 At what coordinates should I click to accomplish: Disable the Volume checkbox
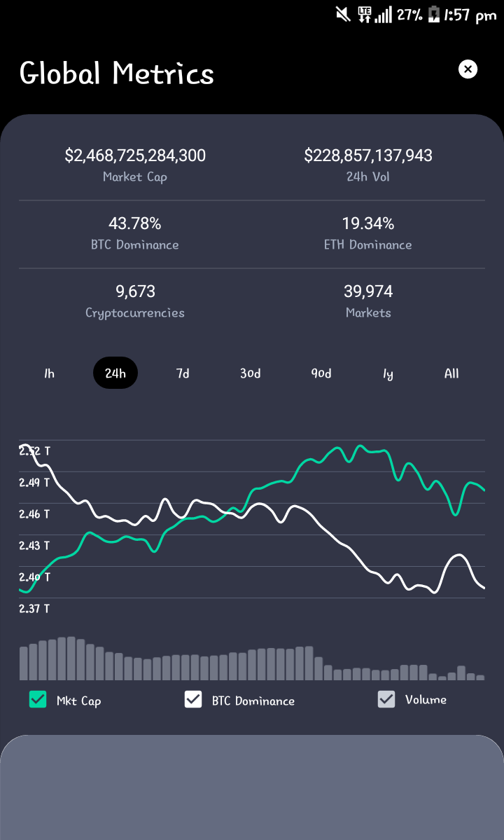(x=386, y=699)
